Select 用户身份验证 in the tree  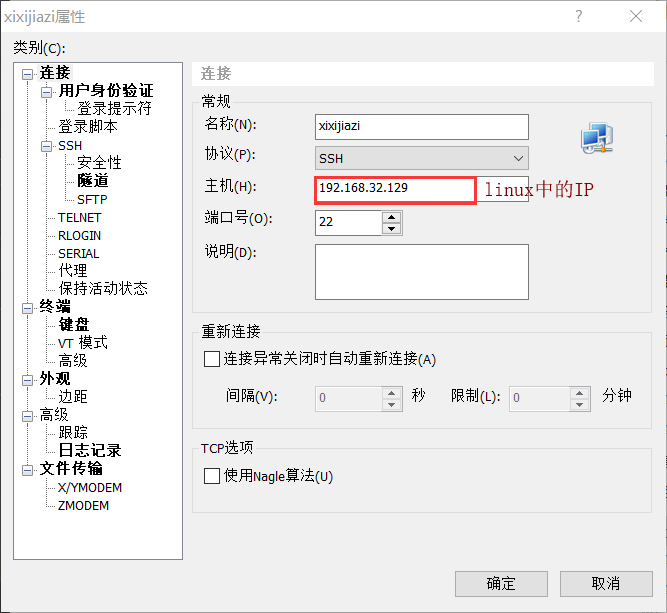point(106,91)
